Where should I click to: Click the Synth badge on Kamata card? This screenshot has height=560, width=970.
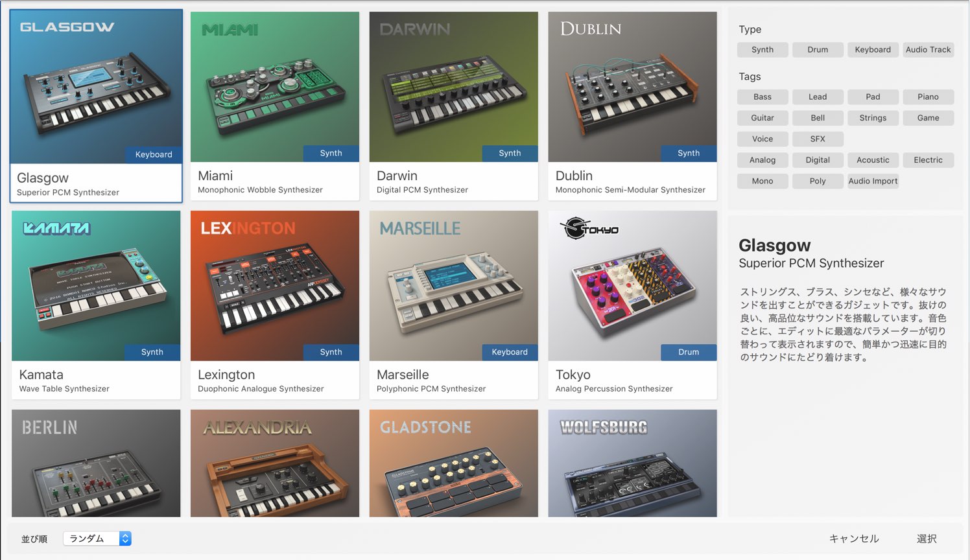click(x=152, y=352)
